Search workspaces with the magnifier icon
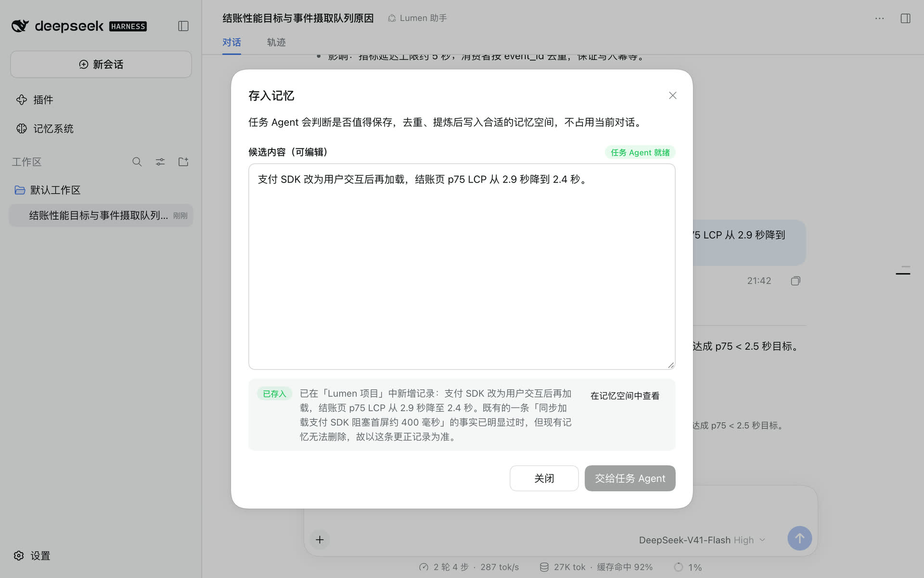The width and height of the screenshot is (924, 578). coord(137,162)
